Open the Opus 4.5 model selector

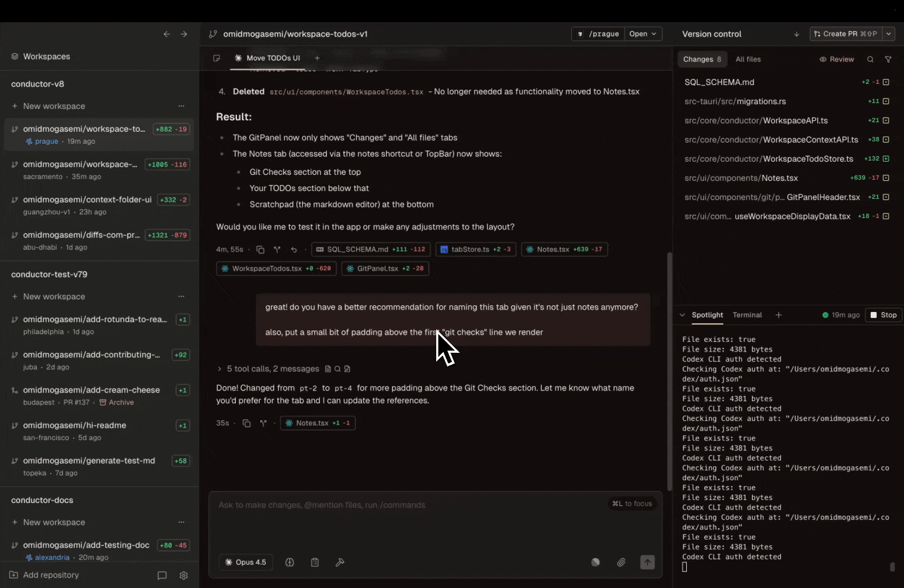coord(246,562)
